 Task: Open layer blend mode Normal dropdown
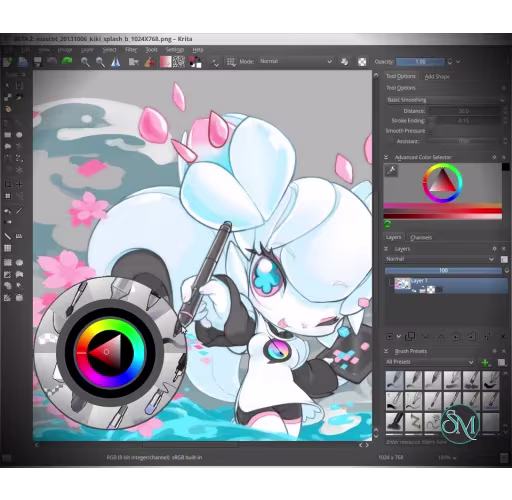[x=440, y=259]
